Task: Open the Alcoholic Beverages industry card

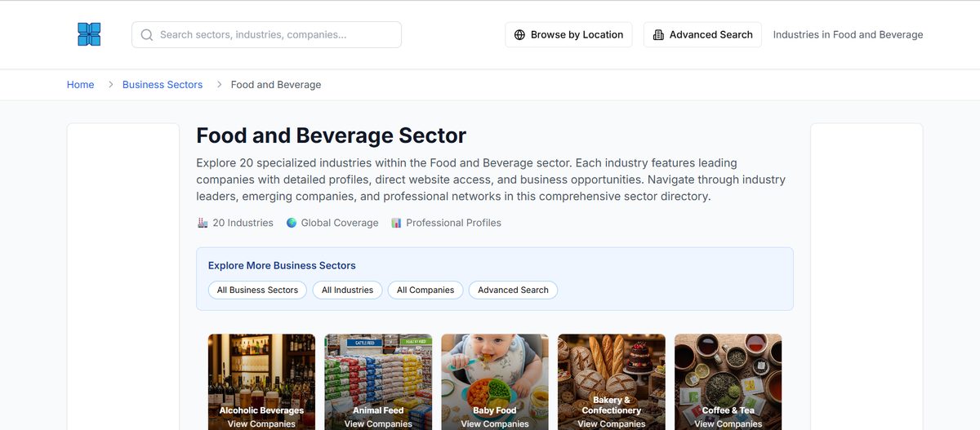Action: point(261,382)
